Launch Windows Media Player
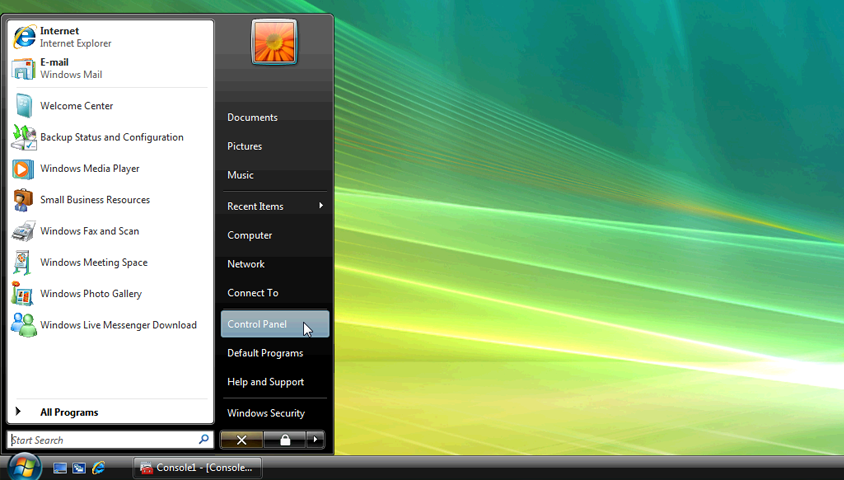 click(89, 169)
